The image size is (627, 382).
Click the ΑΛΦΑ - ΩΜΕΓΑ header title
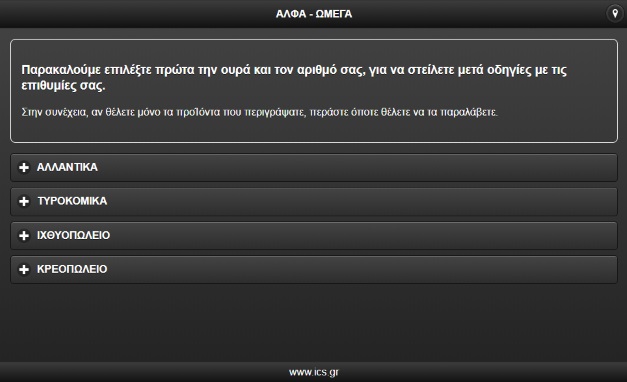[x=314, y=14]
